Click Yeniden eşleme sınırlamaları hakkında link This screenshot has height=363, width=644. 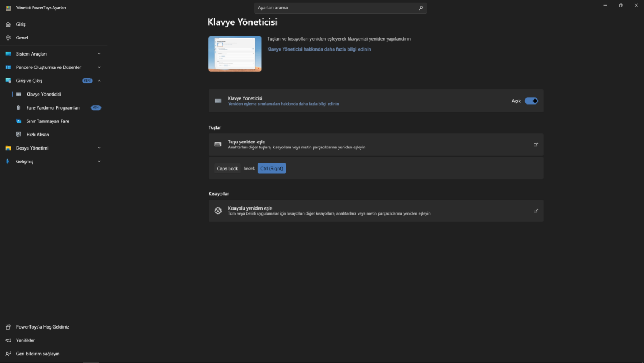(x=283, y=104)
